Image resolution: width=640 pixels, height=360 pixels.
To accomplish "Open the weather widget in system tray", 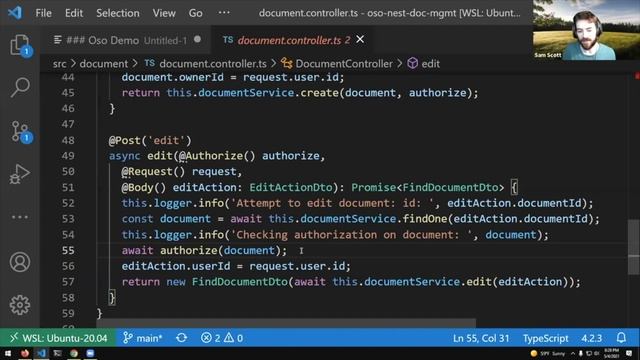I will [548, 353].
